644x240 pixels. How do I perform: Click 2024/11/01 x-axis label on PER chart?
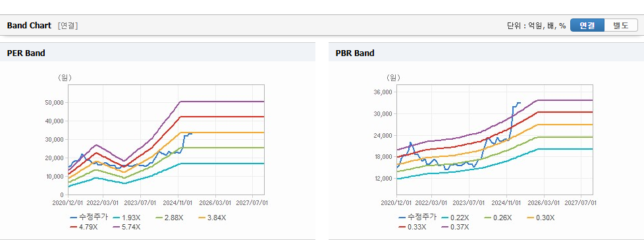coord(178,202)
